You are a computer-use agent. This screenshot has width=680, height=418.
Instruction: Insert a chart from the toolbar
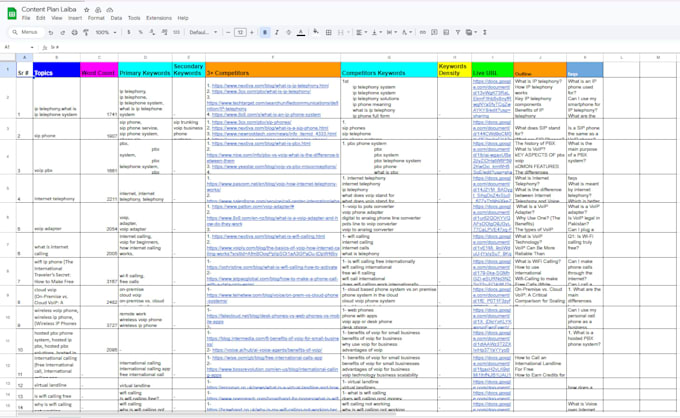pos(446,33)
